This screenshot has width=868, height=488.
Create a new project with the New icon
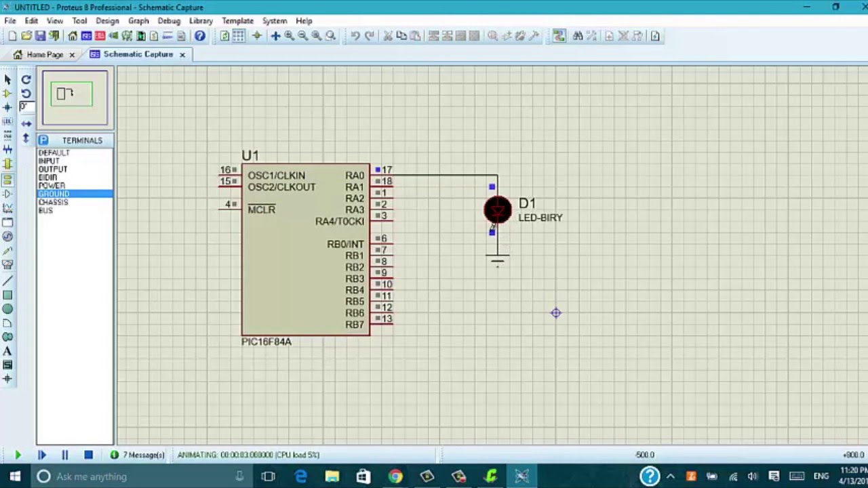pyautogui.click(x=12, y=36)
